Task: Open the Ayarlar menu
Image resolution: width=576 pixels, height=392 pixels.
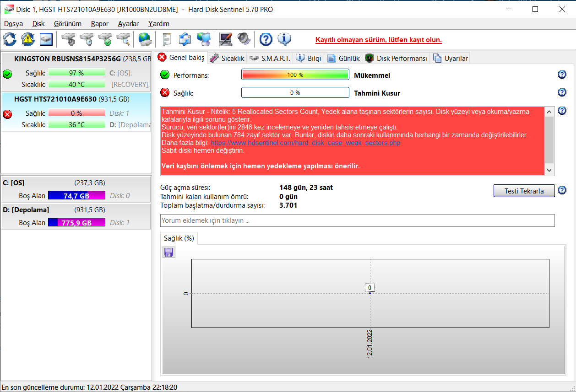Action: pyautogui.click(x=128, y=24)
